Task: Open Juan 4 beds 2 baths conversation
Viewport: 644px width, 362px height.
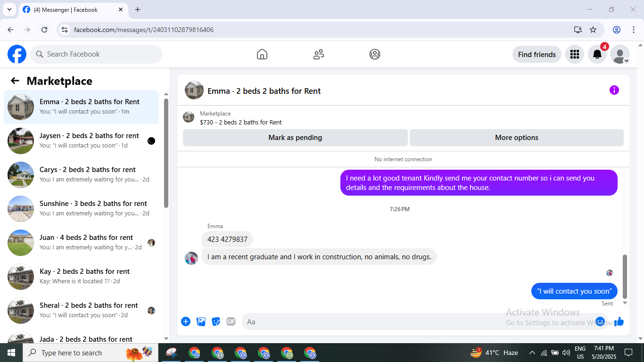Action: (x=82, y=243)
